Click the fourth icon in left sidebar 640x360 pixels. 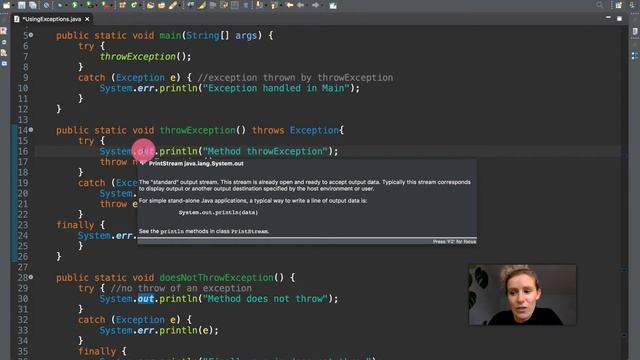(x=4, y=64)
